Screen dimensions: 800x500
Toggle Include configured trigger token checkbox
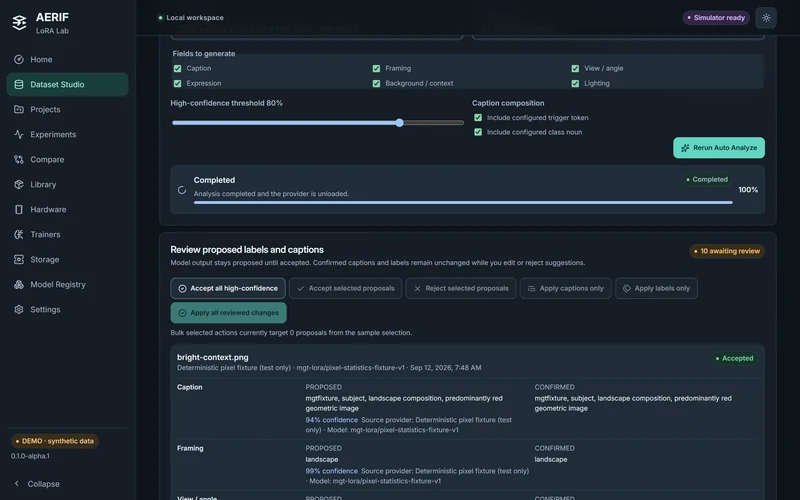coord(478,118)
